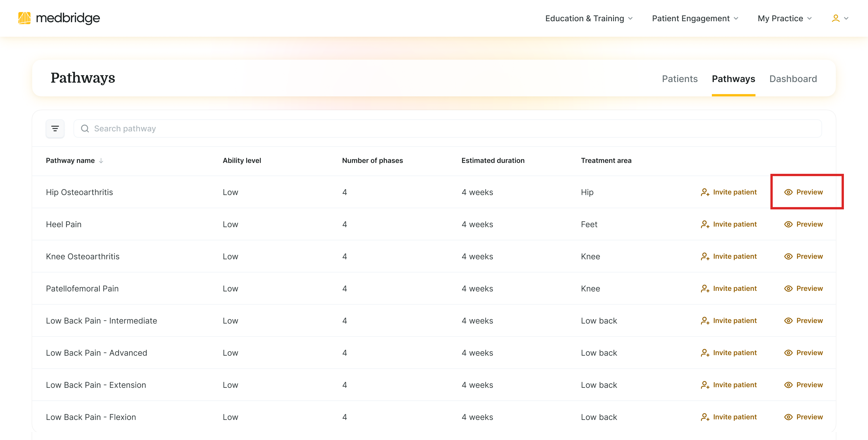Switch to the Patients tab

coord(679,79)
